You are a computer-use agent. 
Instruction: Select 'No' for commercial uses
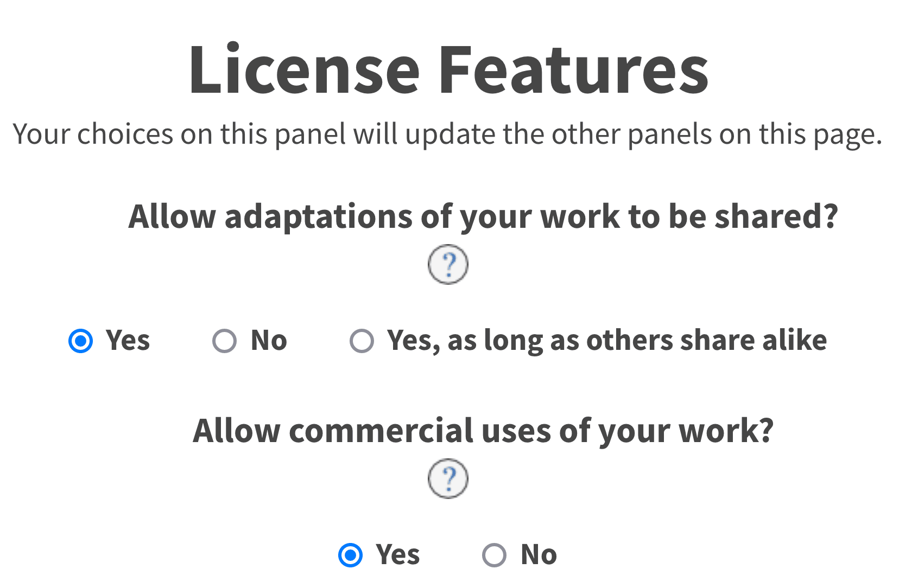click(495, 554)
